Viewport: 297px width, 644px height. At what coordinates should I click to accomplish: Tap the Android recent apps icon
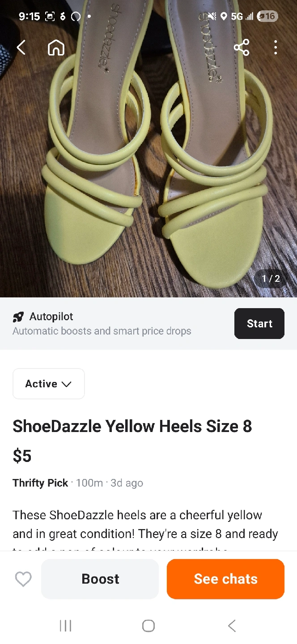pos(65,626)
